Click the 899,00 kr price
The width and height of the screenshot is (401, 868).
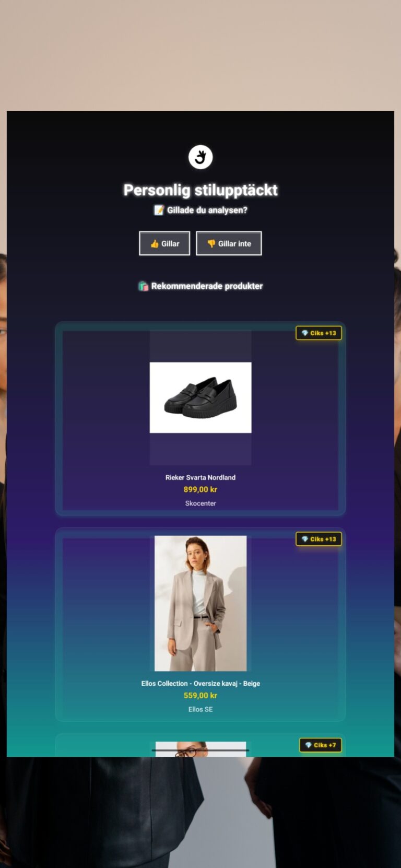point(200,489)
